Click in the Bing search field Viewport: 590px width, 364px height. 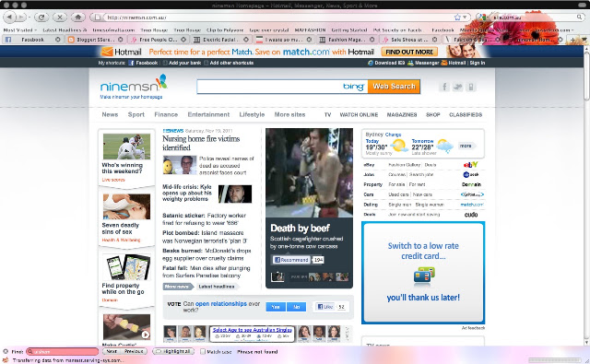pyautogui.click(x=269, y=87)
